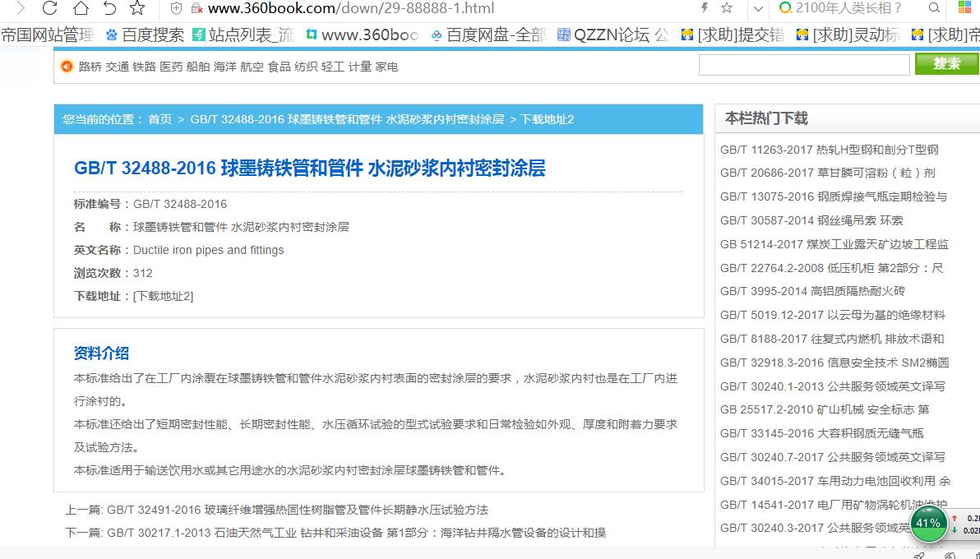Open GB/T 11263-2017 热轧H型钢 link

click(829, 150)
